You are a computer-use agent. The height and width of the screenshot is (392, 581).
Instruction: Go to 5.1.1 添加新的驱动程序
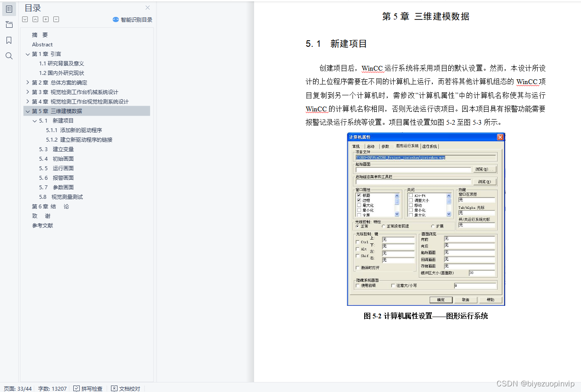coord(74,130)
